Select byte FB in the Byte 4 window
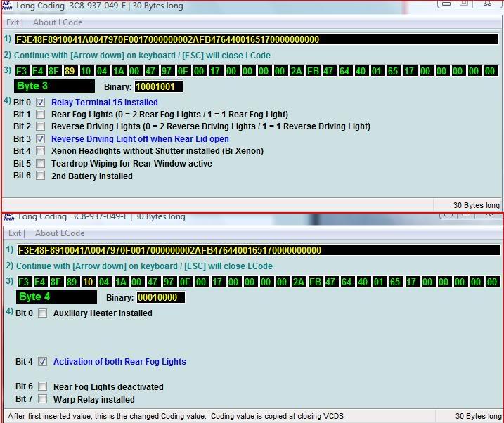The width and height of the screenshot is (504, 423). 315,282
